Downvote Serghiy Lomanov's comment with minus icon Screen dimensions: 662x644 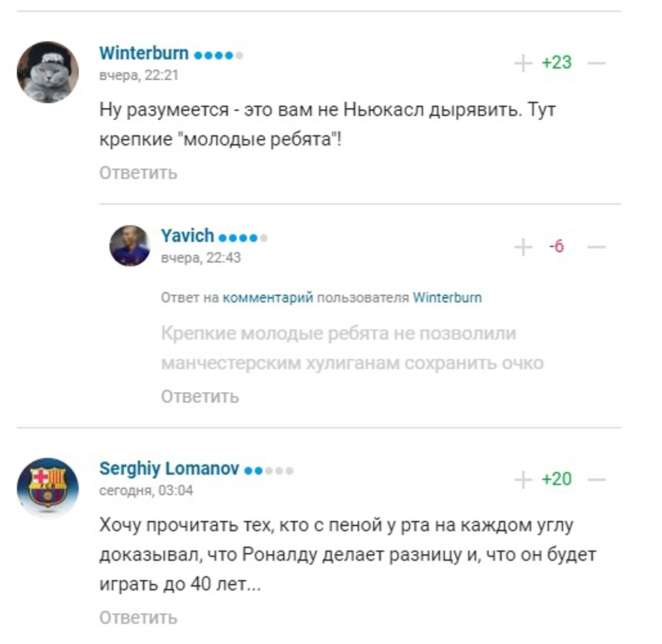(x=596, y=480)
